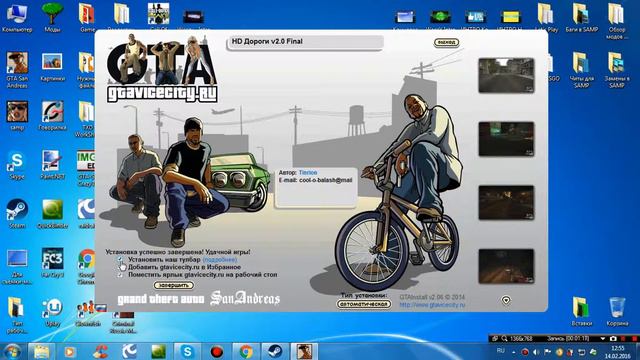Click author link Tiemon
The width and height of the screenshot is (640, 360).
(308, 173)
